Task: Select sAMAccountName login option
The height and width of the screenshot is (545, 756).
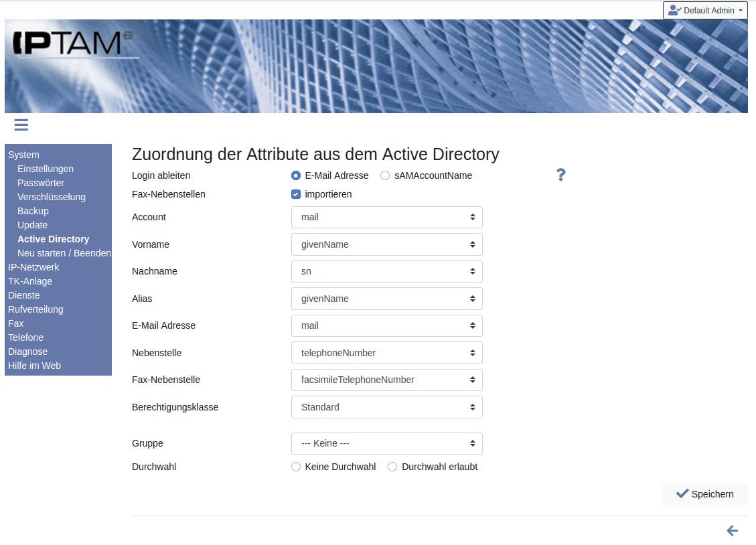Action: (x=385, y=175)
